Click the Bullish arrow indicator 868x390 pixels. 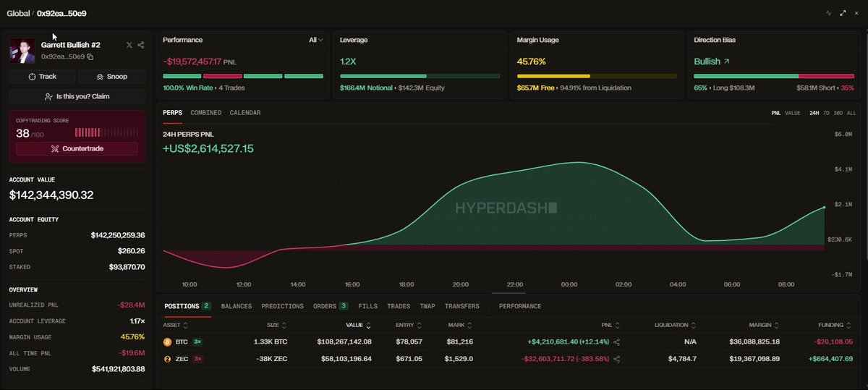726,62
